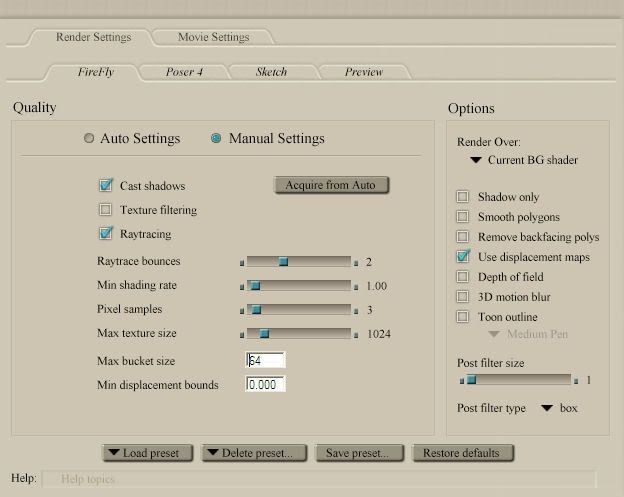This screenshot has height=497, width=624.
Task: Select the Manual Settings radio option
Action: (216, 139)
